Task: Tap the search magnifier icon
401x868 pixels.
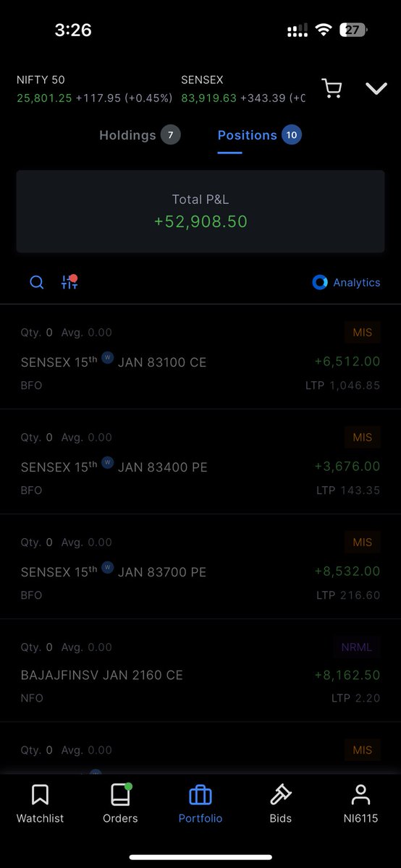Action: [37, 283]
